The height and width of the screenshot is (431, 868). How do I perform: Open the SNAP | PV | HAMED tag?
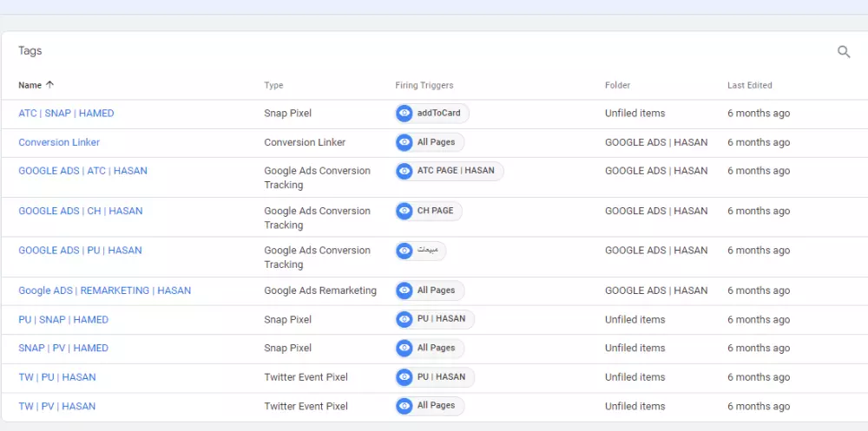[x=63, y=348]
